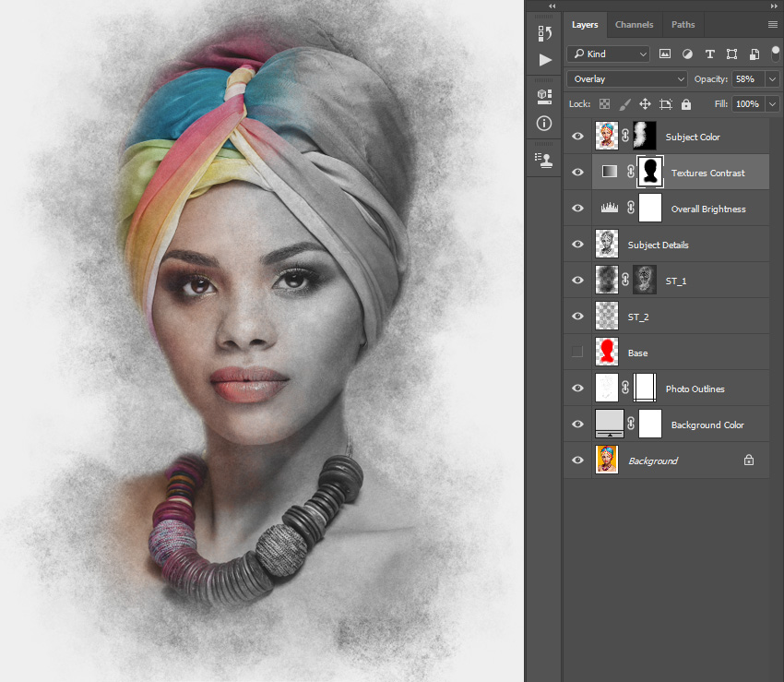
Task: Hide the ST_1 layer
Action: [x=577, y=281]
